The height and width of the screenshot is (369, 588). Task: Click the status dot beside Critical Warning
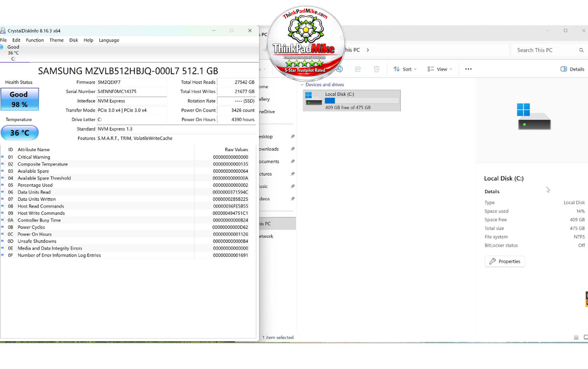pos(2,157)
